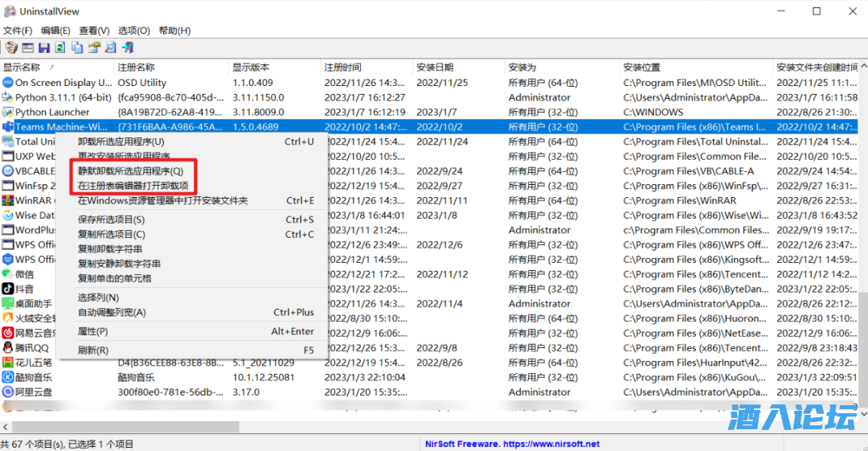The image size is (868, 451).
Task: Click the 火绒安全 row icon
Action: (8, 318)
